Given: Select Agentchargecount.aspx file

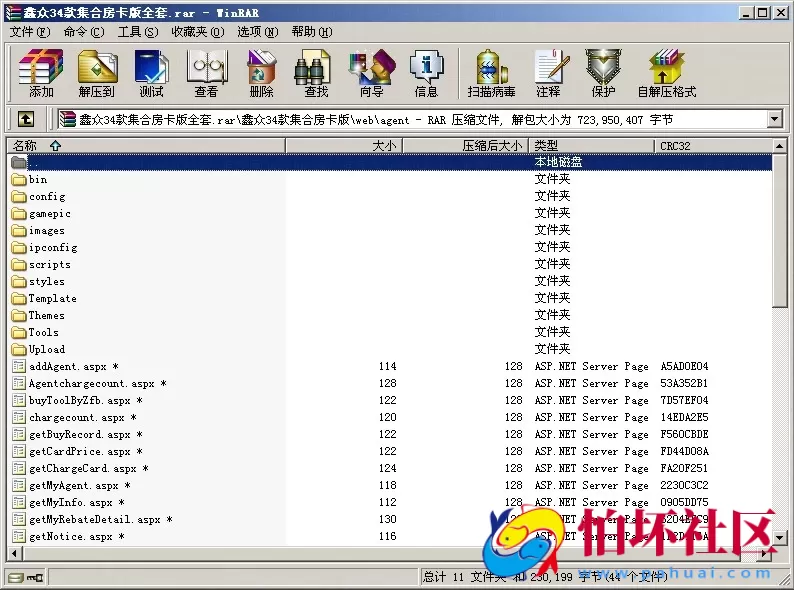Looking at the screenshot, I should [89, 383].
